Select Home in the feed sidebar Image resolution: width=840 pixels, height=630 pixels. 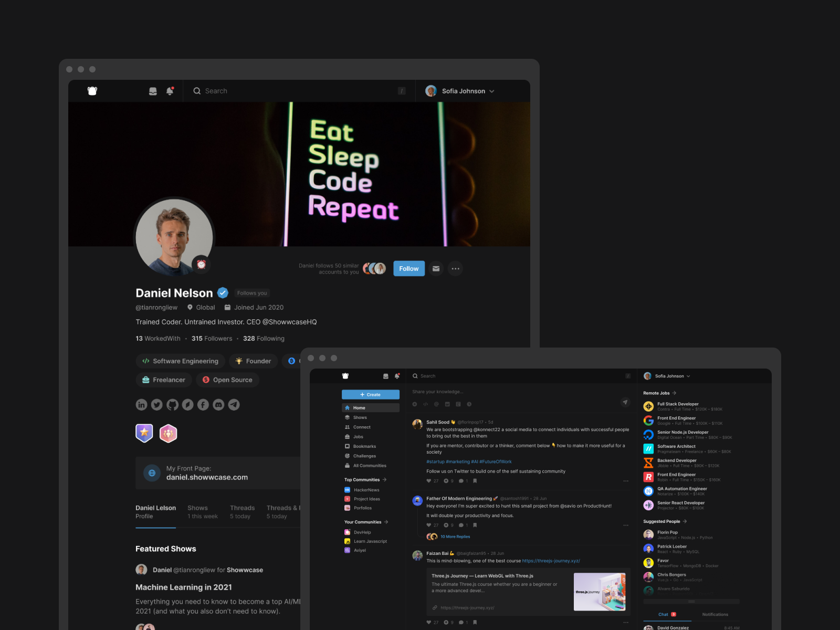pyautogui.click(x=371, y=408)
